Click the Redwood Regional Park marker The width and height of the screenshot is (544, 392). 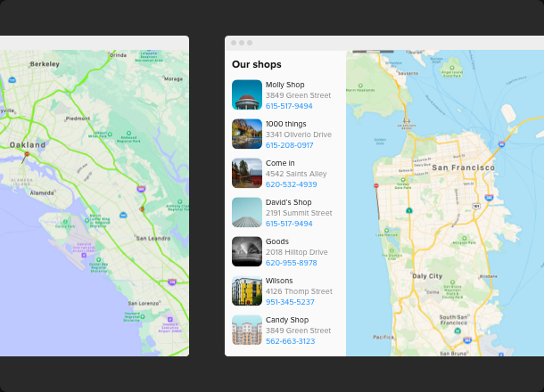pos(128,133)
